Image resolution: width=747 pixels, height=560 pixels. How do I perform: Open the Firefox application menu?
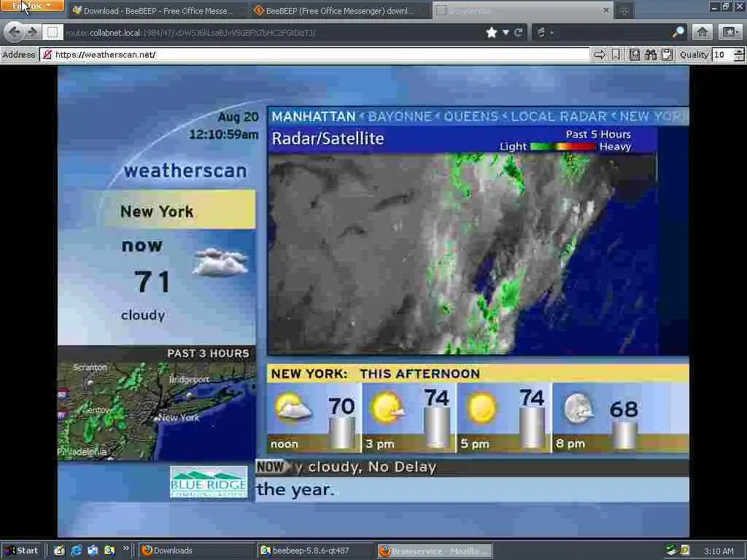coord(32,6)
